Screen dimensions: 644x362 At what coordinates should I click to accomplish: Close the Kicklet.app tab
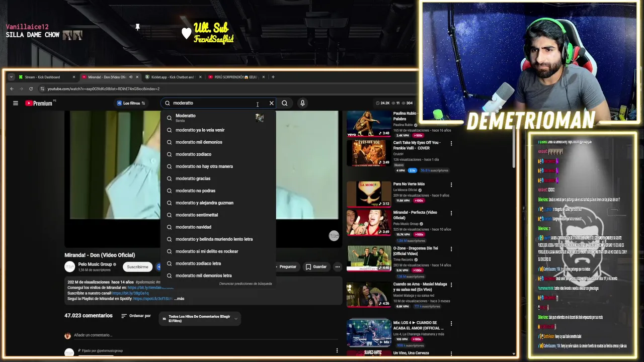(200, 77)
